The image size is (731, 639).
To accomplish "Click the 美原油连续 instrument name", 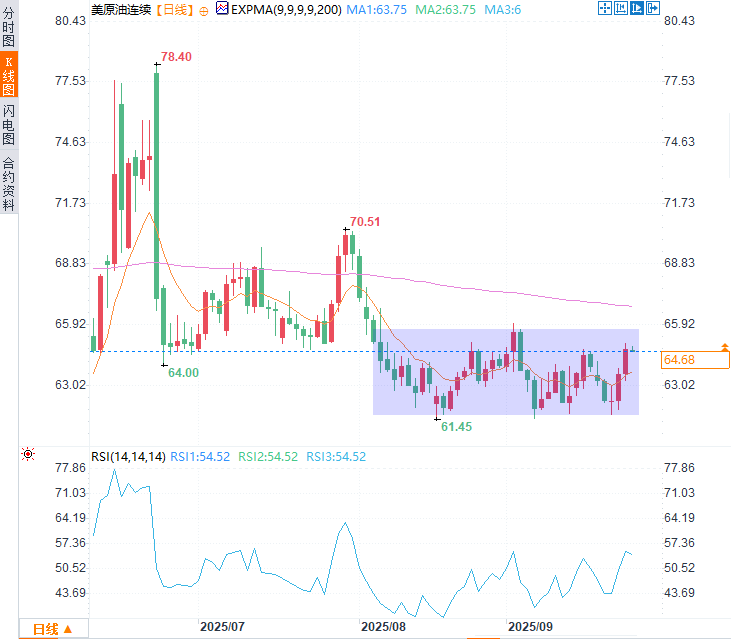I will (121, 10).
